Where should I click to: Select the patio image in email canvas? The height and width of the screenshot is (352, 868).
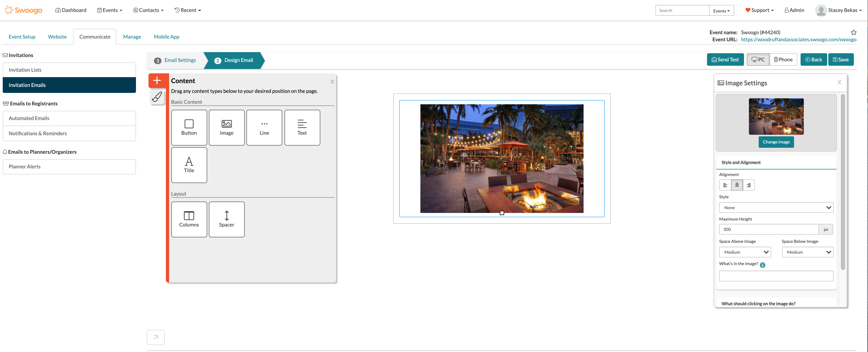tap(502, 159)
